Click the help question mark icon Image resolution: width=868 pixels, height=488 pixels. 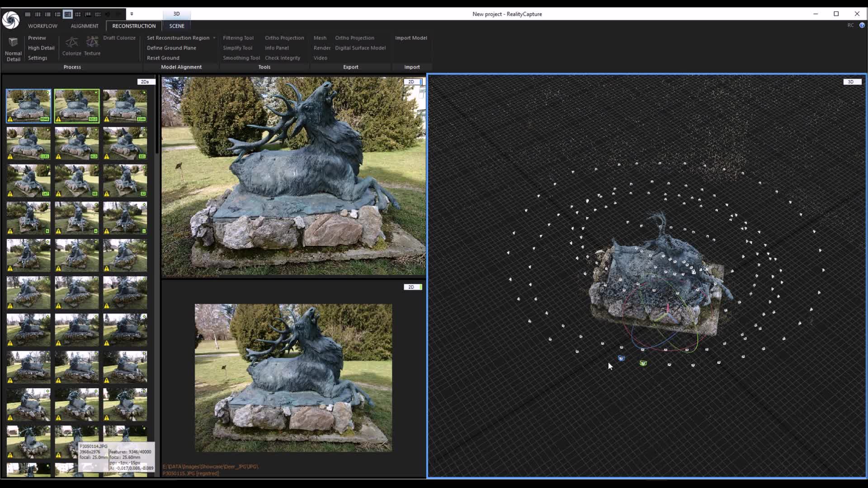[862, 25]
